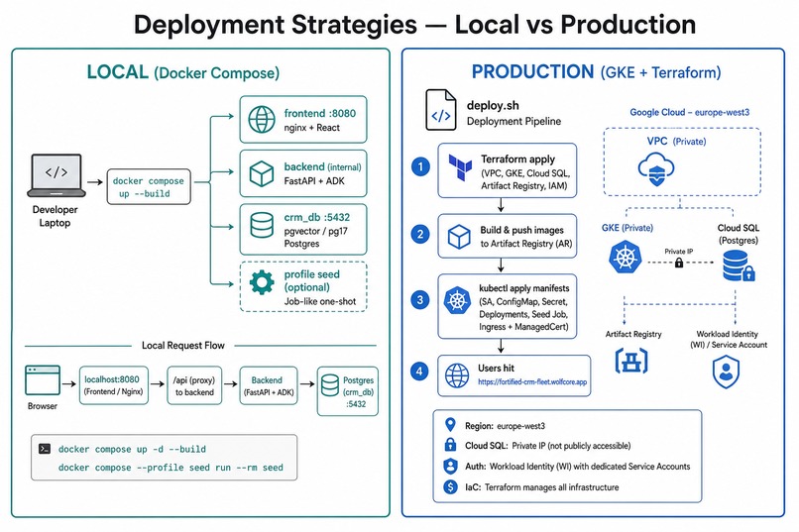The width and height of the screenshot is (799, 532).
Task: Click the kubectl Kubernetes wheel icon
Action: (457, 300)
